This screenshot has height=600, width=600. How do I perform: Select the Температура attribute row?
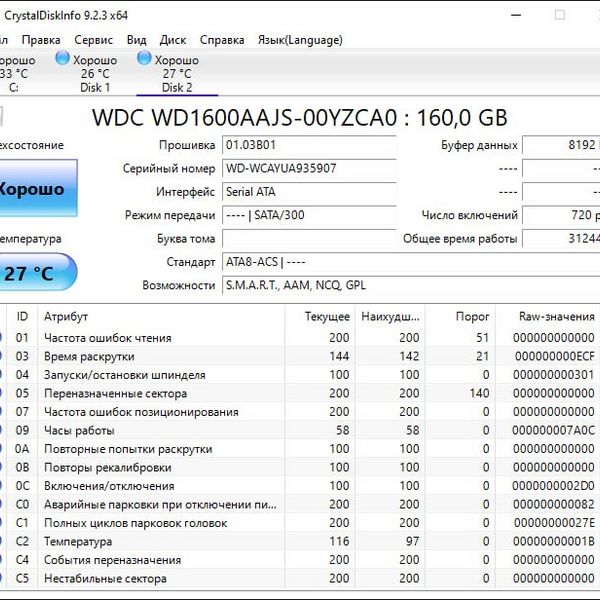click(x=300, y=541)
